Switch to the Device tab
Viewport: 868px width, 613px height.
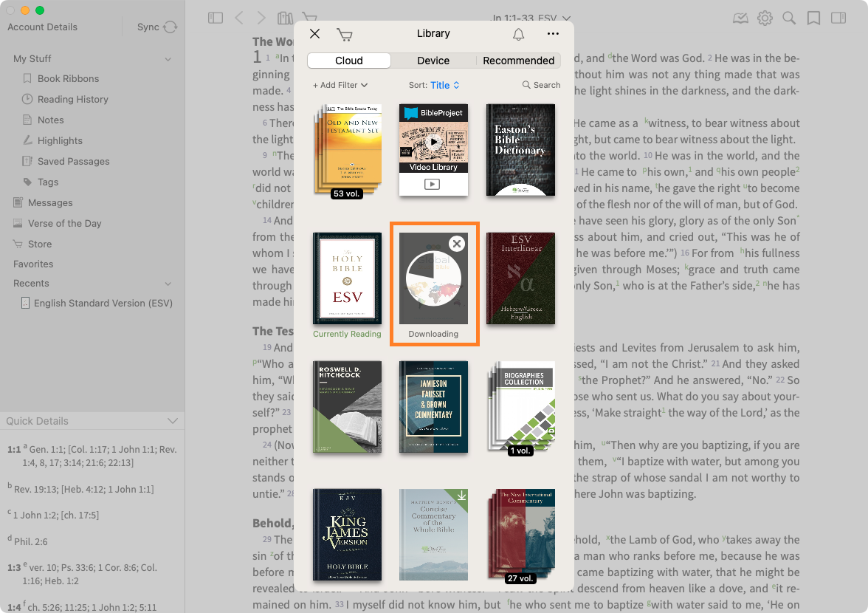(433, 61)
